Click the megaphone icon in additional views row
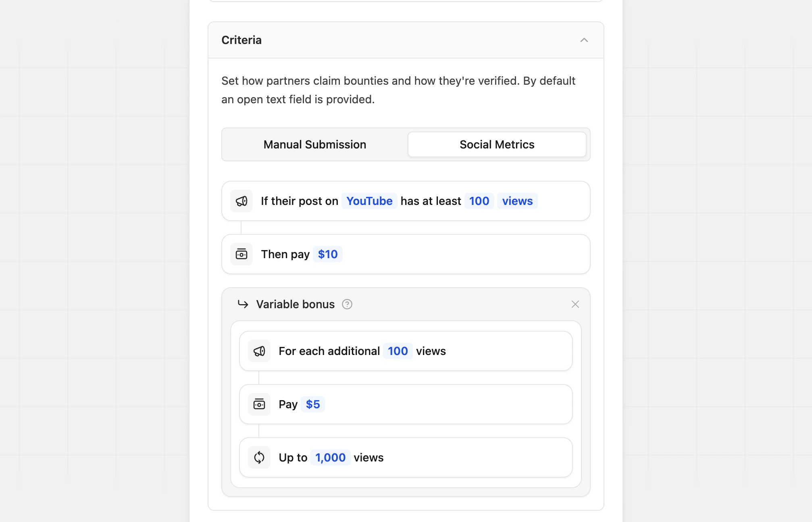 pyautogui.click(x=259, y=351)
